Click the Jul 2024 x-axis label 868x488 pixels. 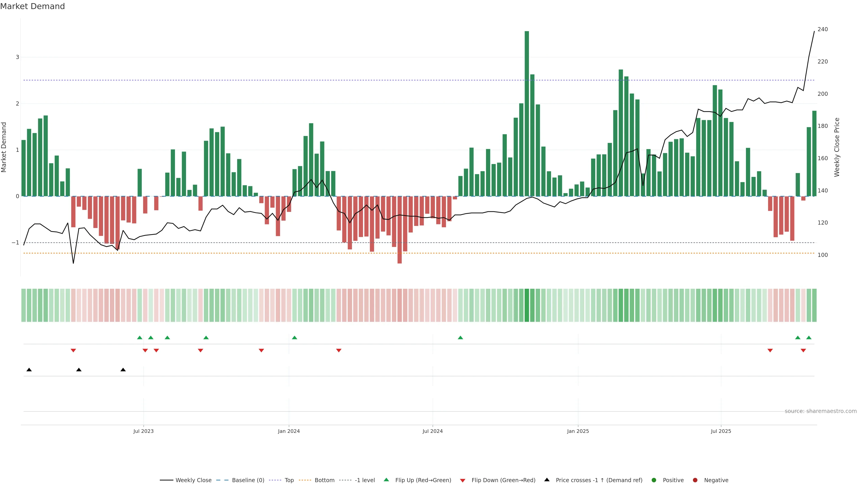click(433, 431)
